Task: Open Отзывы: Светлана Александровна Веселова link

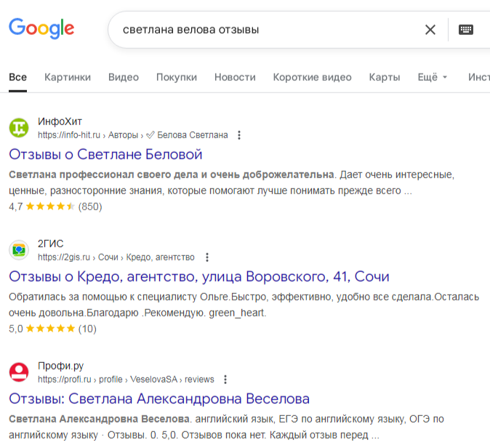Action: click(159, 399)
